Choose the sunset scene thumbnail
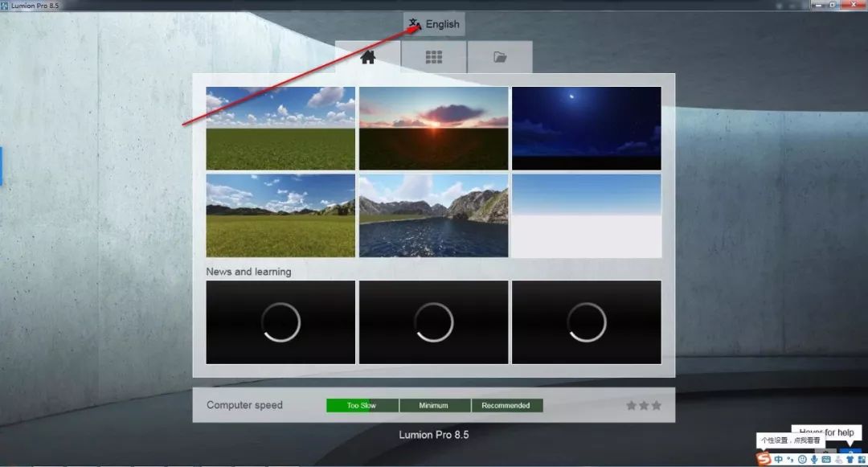 tap(433, 129)
